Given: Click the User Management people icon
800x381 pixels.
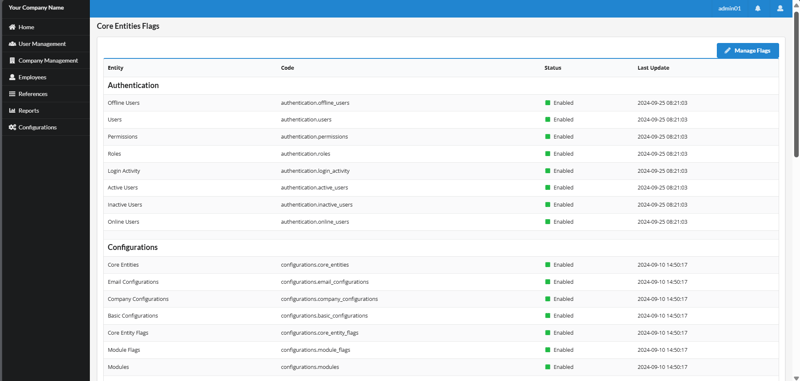Looking at the screenshot, I should pyautogui.click(x=12, y=44).
